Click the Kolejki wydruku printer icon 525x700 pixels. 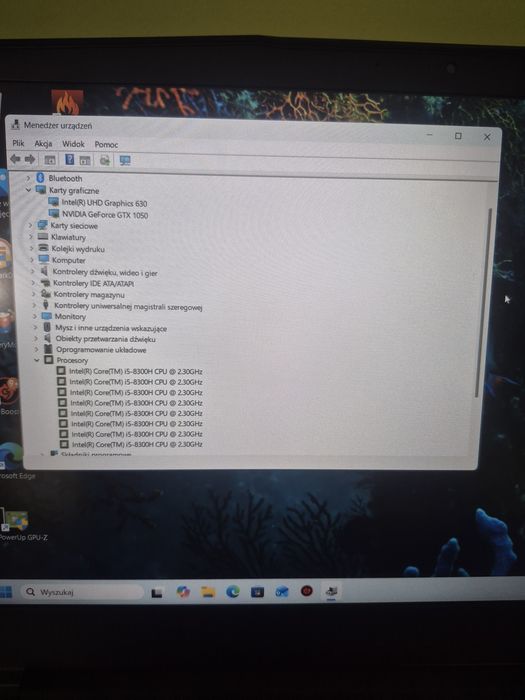(43, 248)
